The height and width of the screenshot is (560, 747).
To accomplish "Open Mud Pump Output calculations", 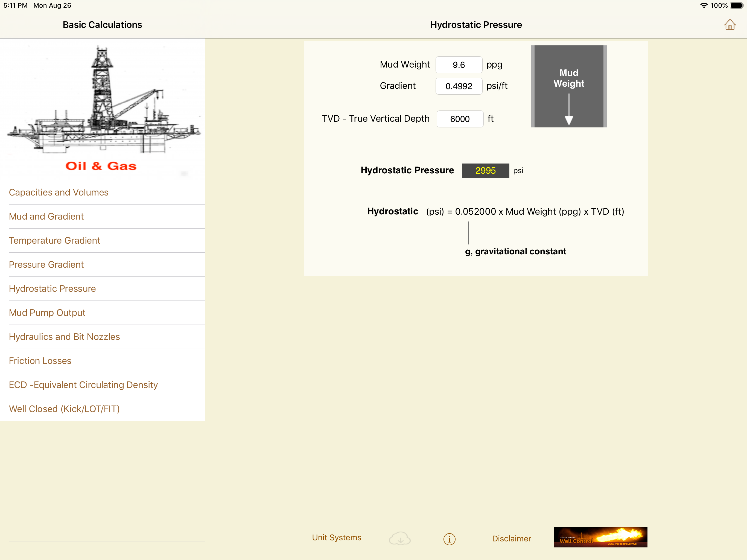I will pyautogui.click(x=47, y=313).
